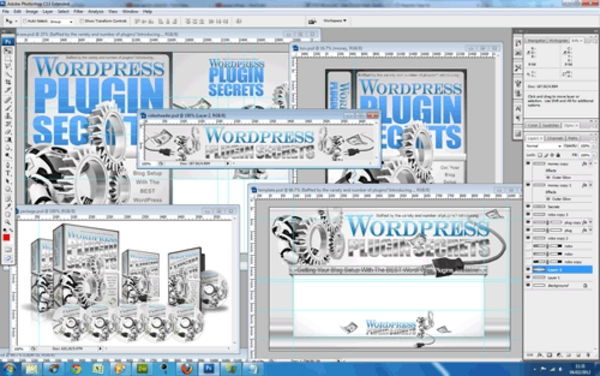600x376 pixels.
Task: Select the Horizontal Type tool
Action: coord(8,173)
